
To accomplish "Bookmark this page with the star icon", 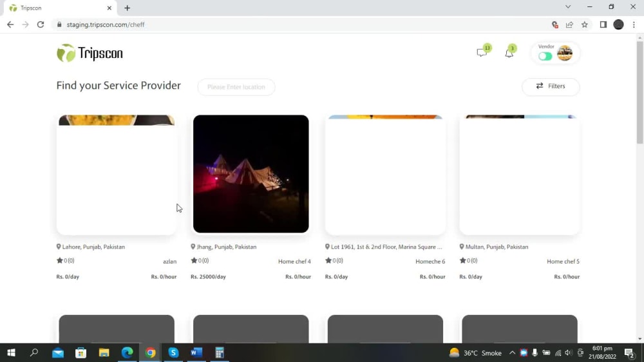I will (585, 24).
